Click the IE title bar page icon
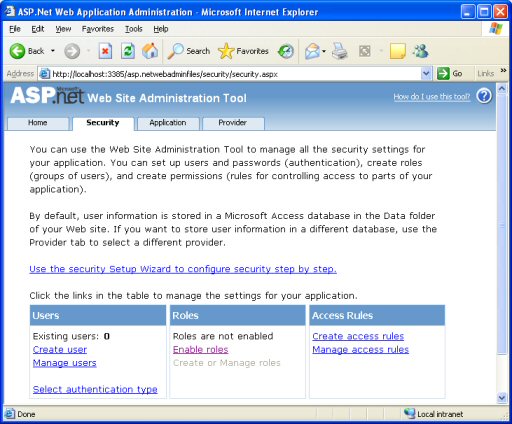This screenshot has width=512, height=424. [10, 11]
